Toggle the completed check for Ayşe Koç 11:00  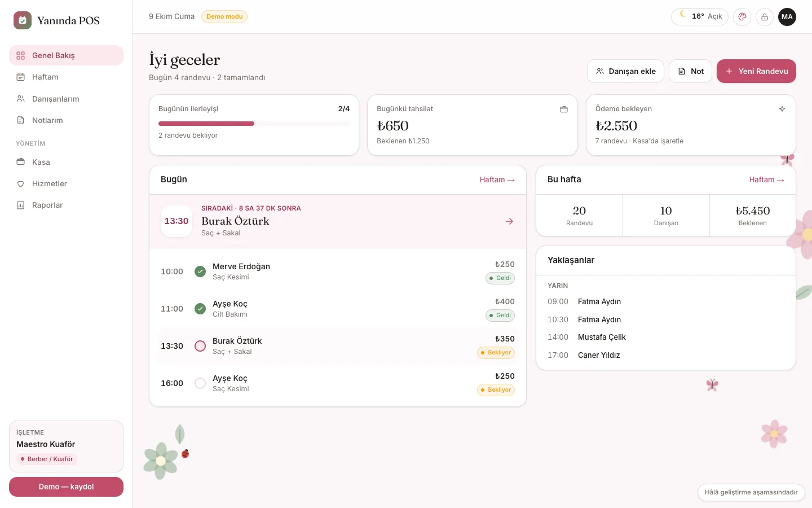coord(200,309)
